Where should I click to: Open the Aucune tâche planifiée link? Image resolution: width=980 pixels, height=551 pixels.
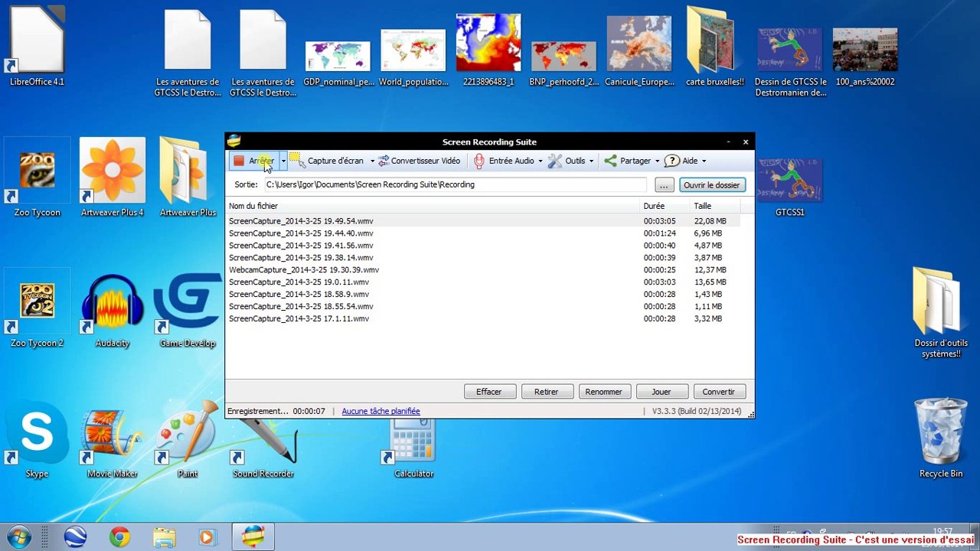pyautogui.click(x=381, y=411)
